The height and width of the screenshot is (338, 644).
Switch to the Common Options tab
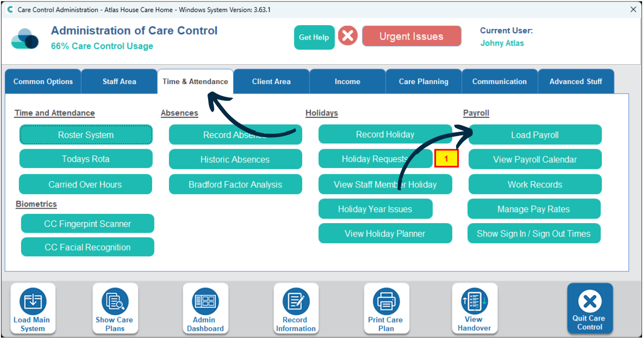click(x=43, y=82)
